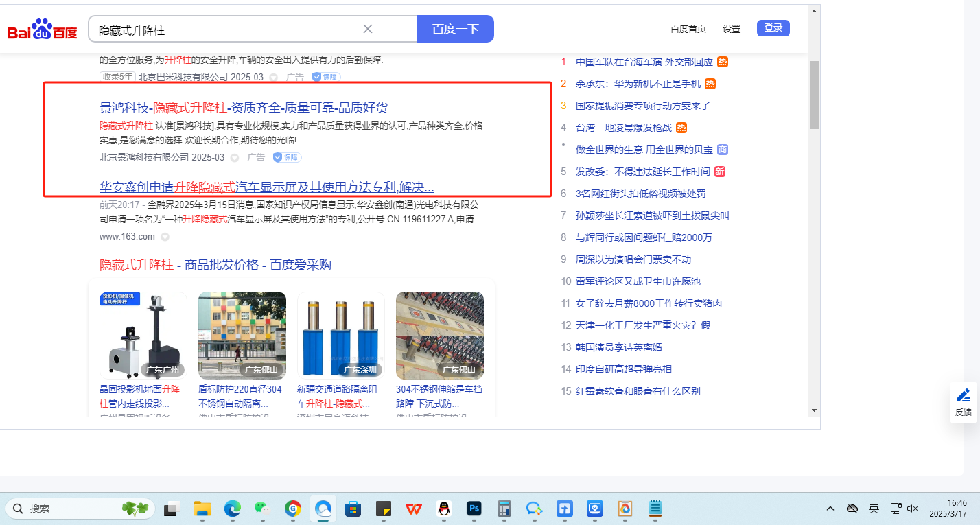Go to 百度首页 in the top navigation
The height and width of the screenshot is (525, 980).
click(x=688, y=29)
